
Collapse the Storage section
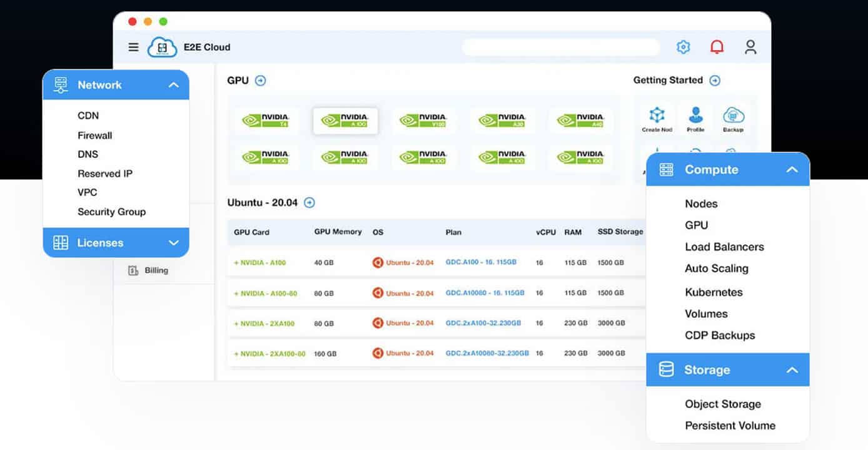click(792, 369)
